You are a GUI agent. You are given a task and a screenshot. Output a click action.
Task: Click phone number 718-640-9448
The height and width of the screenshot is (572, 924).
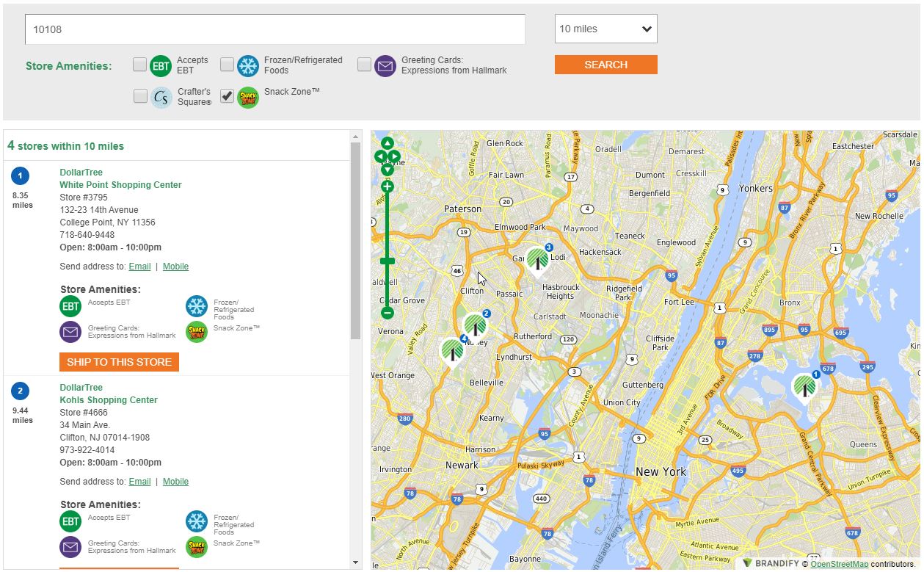tap(87, 235)
